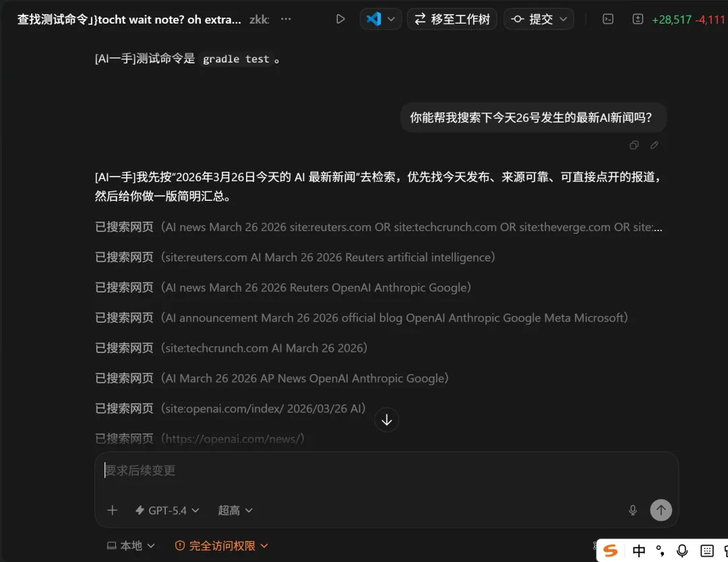Copy the user message about AI新闻
The image size is (728, 562).
(x=634, y=146)
